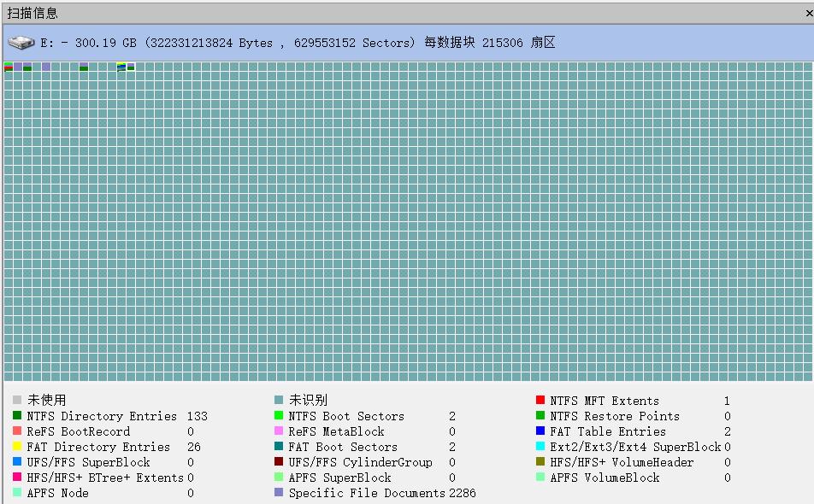Select the cyan Ext2/Ext3/Ext4 SuperBlock swatch
This screenshot has width=814, height=504.
coord(540,447)
